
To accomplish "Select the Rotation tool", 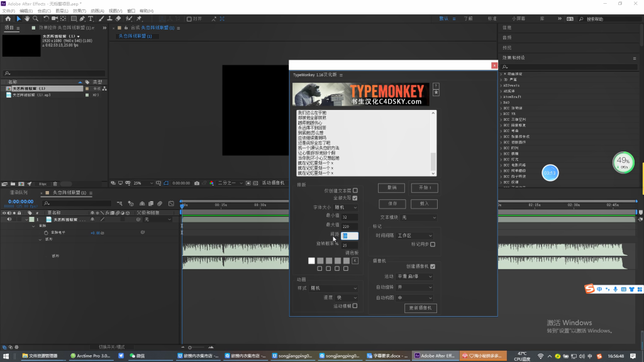I will pyautogui.click(x=46, y=18).
